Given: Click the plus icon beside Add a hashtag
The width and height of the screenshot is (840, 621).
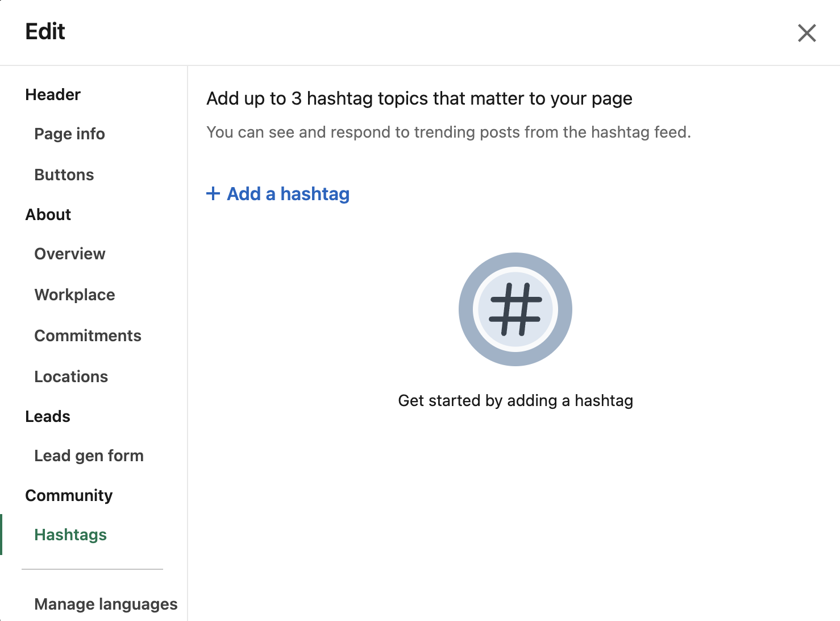Looking at the screenshot, I should [x=213, y=194].
